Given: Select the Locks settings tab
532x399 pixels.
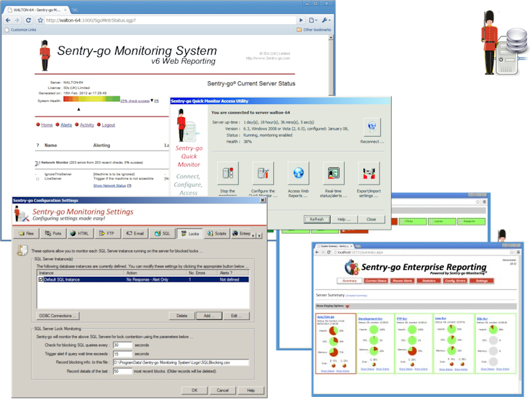Looking at the screenshot, I should 189,233.
